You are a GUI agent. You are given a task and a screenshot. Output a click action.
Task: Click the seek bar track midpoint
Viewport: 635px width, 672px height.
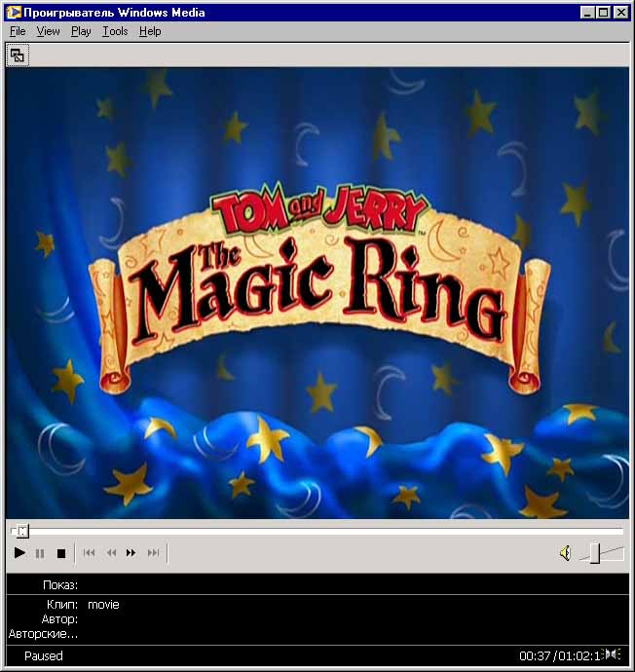317,532
